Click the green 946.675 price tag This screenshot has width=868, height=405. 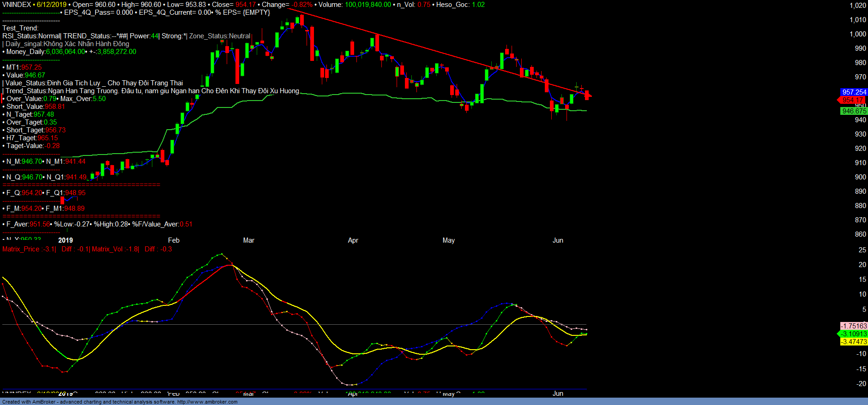click(x=854, y=111)
